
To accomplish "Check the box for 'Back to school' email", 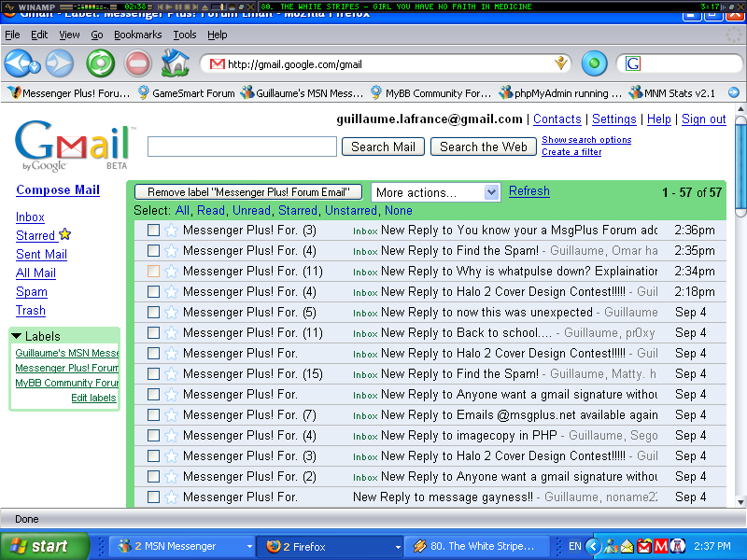I will pos(153,332).
